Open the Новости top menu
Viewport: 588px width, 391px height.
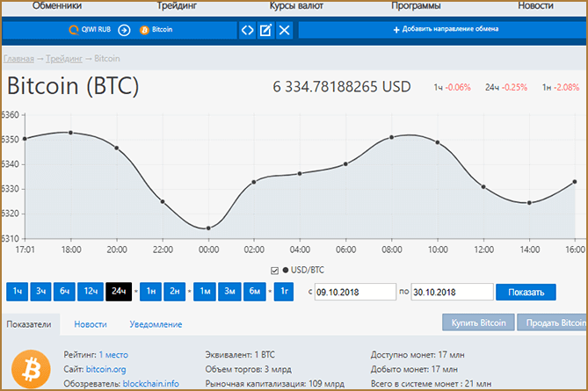(535, 5)
